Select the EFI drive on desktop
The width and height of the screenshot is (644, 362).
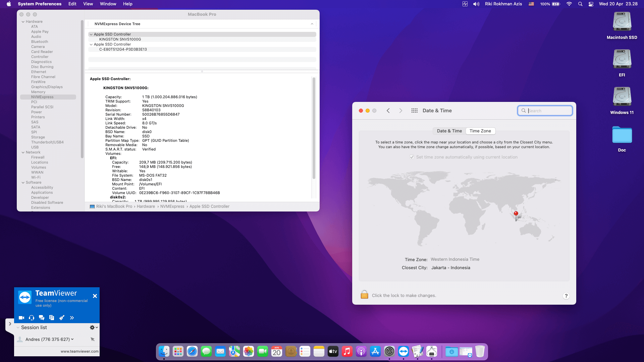click(622, 63)
